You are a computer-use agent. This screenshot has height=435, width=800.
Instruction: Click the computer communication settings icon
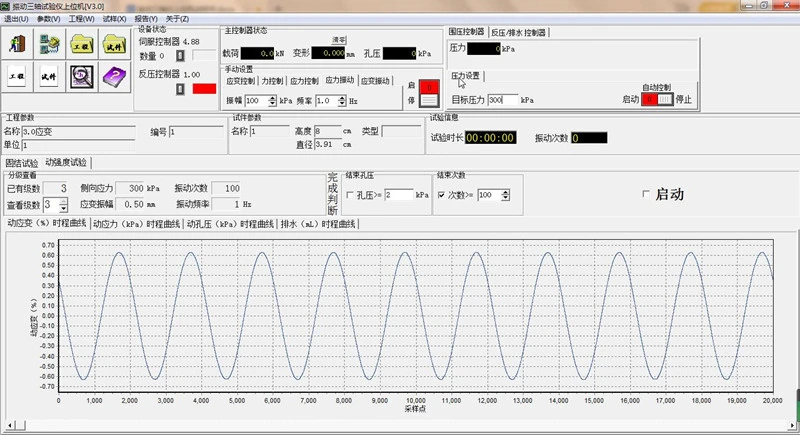click(x=49, y=44)
